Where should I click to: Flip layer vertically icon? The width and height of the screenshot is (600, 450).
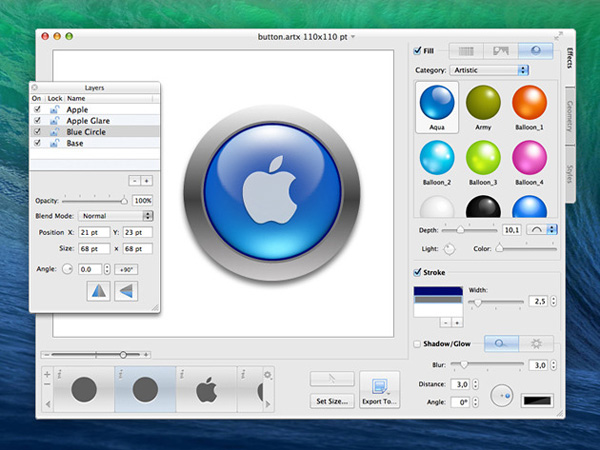pyautogui.click(x=126, y=291)
